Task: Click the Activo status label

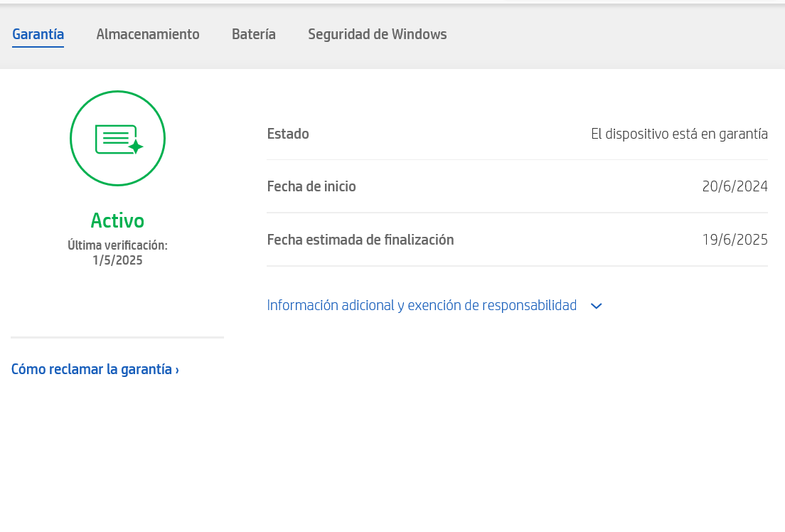Action: 117,220
